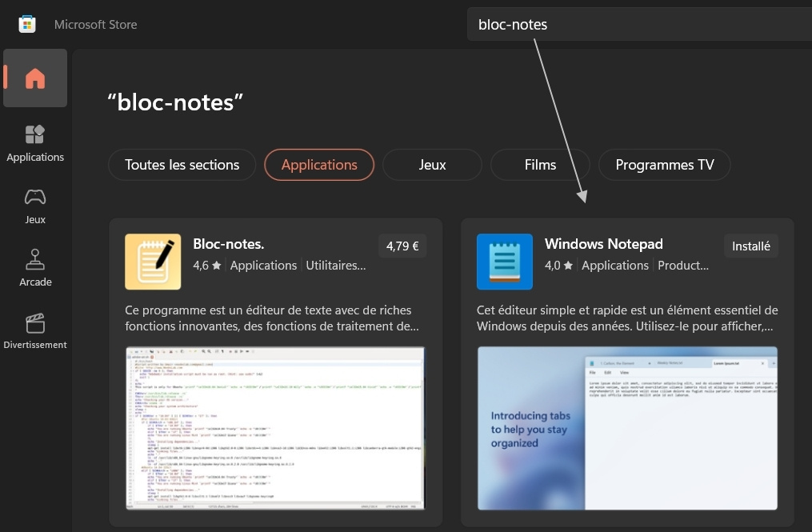
Task: Click the Microsoft Store logo
Action: 26,23
